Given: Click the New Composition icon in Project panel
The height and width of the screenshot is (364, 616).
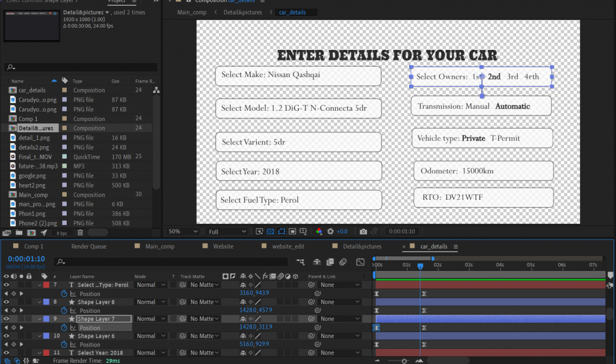Looking at the screenshot, I should pos(31,233).
